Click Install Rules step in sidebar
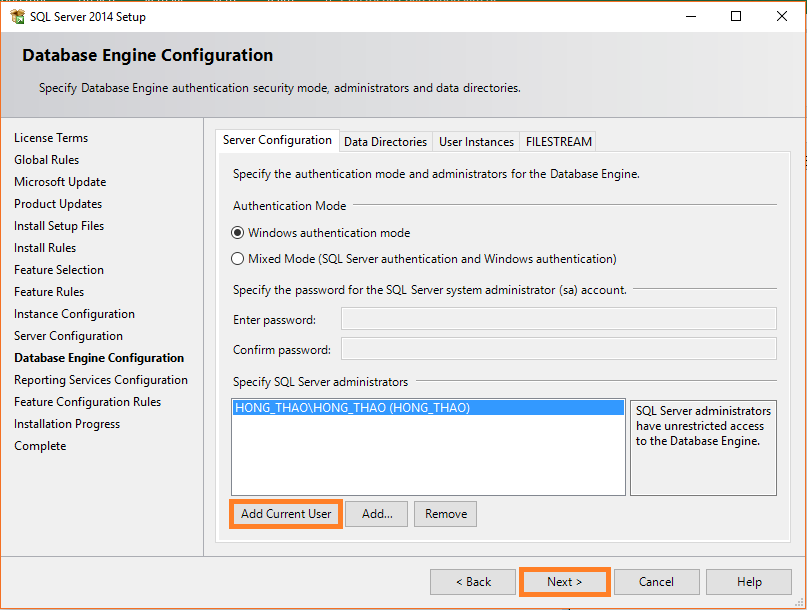The height and width of the screenshot is (610, 807). pos(45,248)
